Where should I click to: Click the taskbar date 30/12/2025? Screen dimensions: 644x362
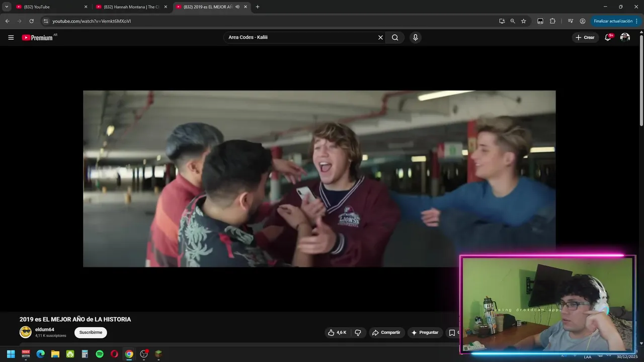627,357
